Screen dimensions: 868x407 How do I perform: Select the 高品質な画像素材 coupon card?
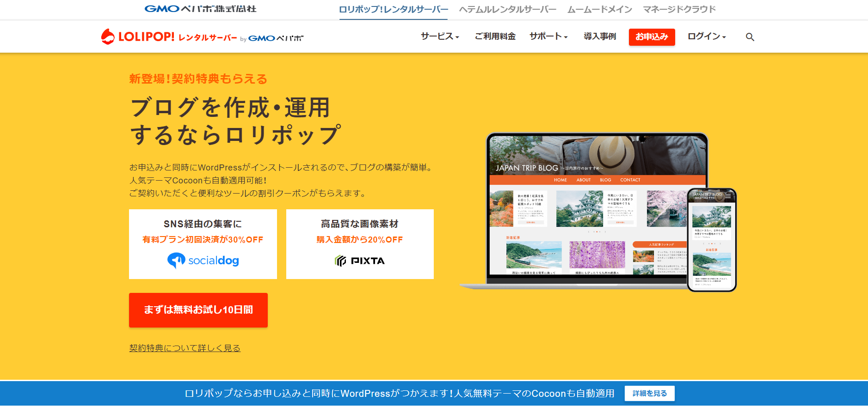coord(360,244)
